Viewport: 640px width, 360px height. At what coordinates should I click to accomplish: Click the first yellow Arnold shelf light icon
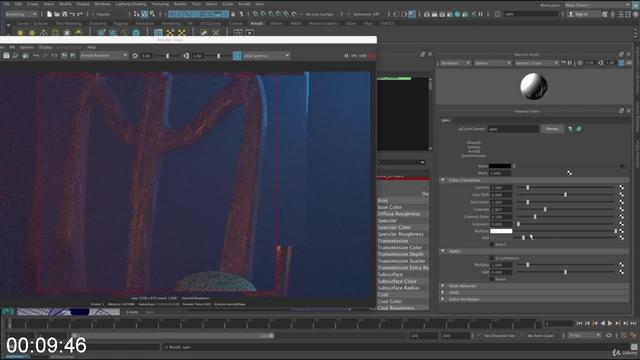[20, 33]
